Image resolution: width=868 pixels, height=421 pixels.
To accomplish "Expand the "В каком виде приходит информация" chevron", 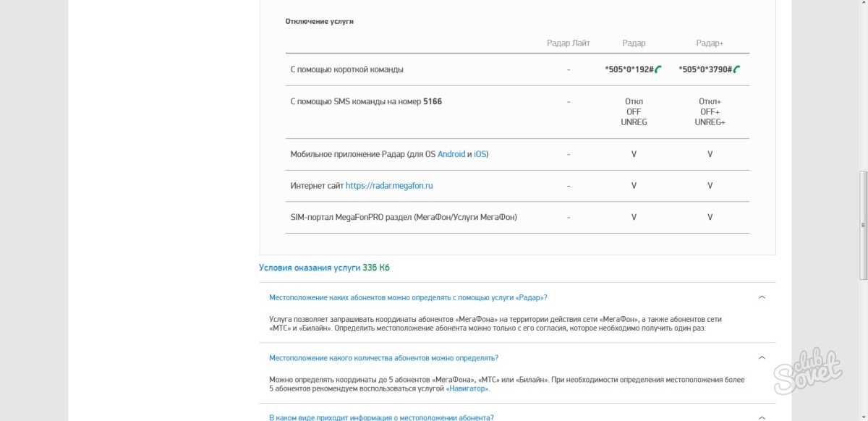I will (762, 417).
